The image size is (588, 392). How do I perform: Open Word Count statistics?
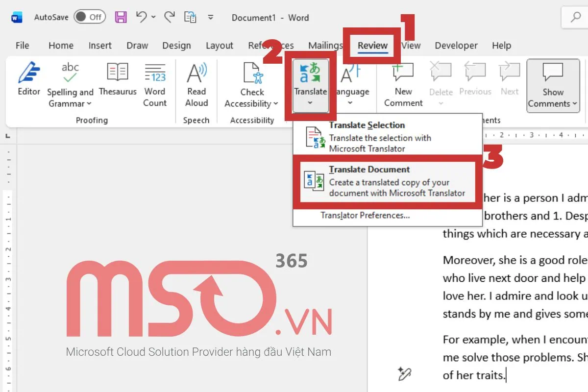tap(155, 84)
